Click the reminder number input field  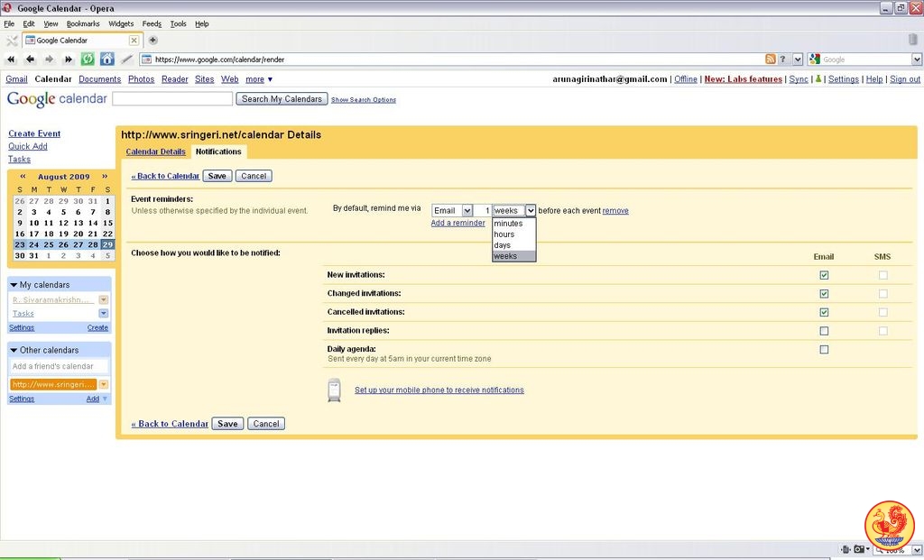click(x=483, y=210)
